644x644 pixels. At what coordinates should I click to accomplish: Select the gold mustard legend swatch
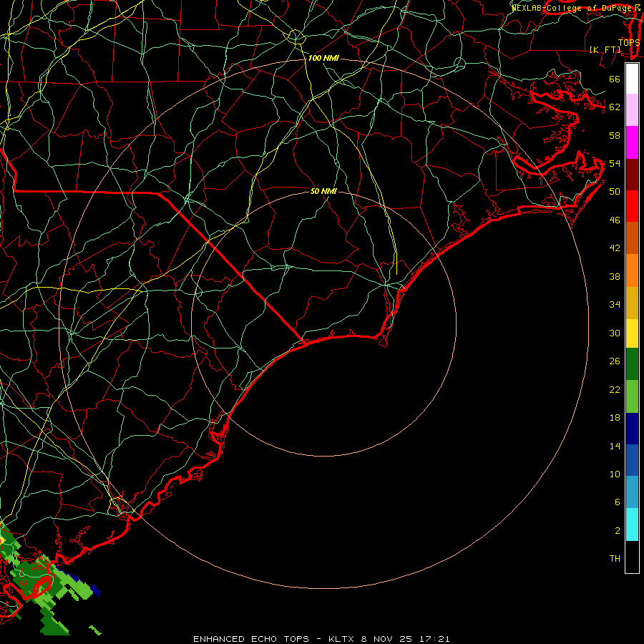point(632,303)
